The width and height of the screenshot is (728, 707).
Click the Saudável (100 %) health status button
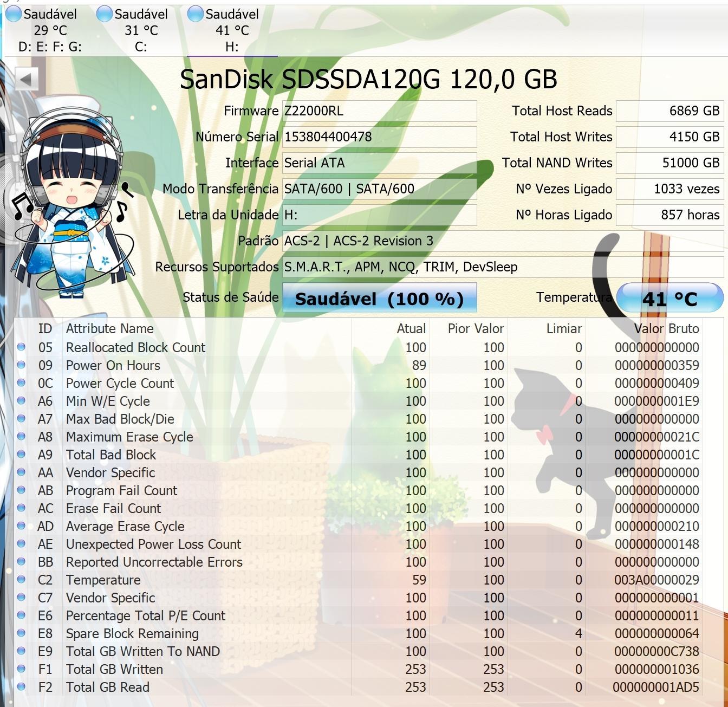click(379, 298)
